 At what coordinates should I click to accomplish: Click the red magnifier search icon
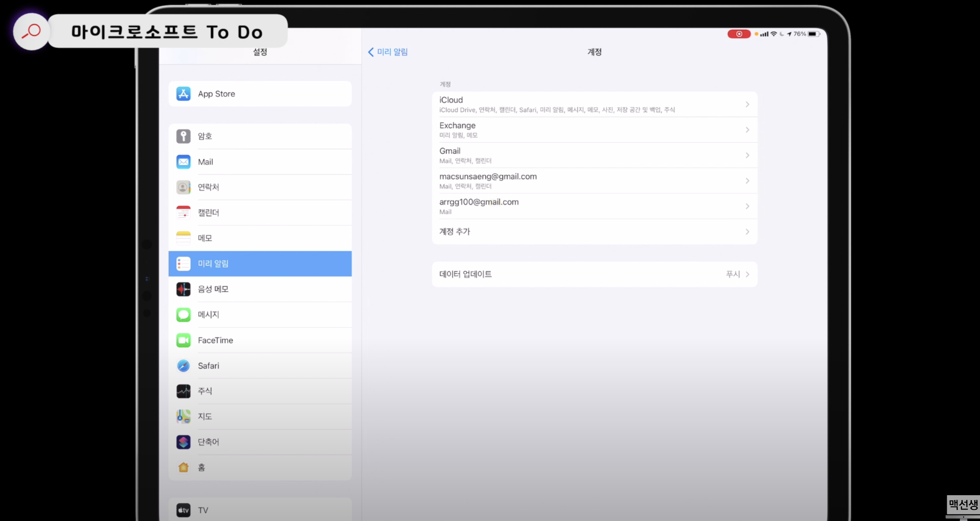(31, 32)
